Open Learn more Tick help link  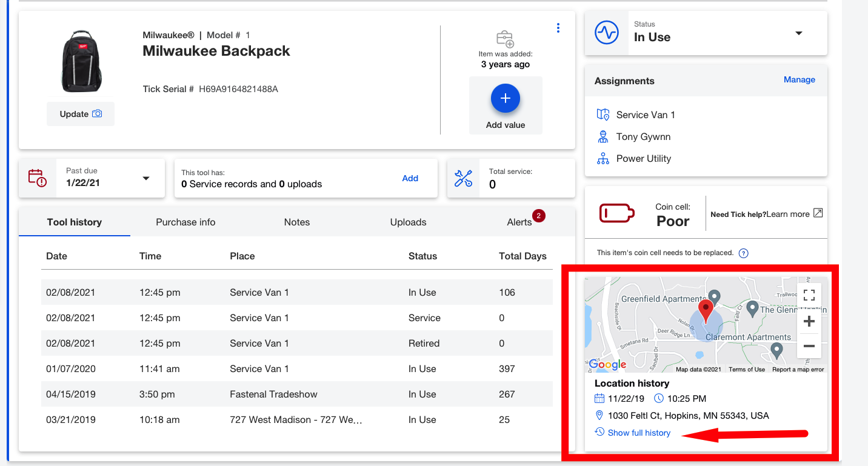[787, 214]
